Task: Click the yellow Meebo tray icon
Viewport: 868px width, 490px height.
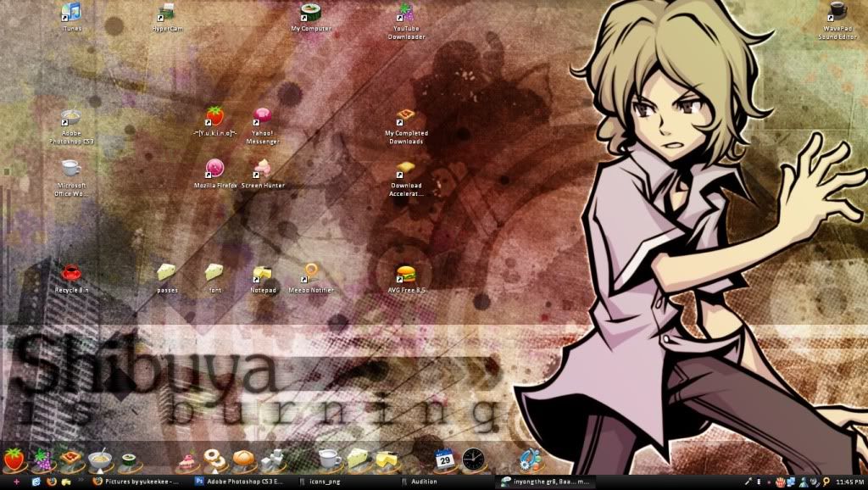Action: pos(826,482)
